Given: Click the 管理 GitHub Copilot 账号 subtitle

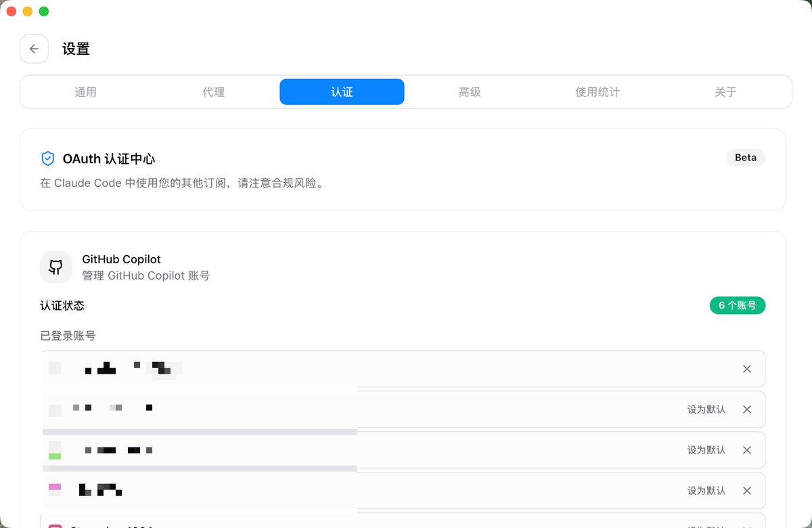Looking at the screenshot, I should (x=146, y=276).
